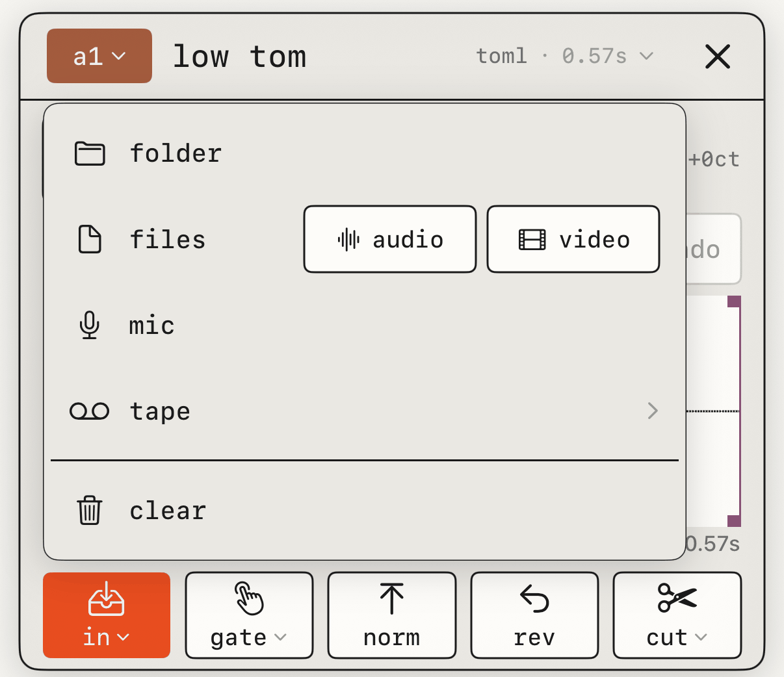Click the top purple sample end marker

pyautogui.click(x=734, y=301)
